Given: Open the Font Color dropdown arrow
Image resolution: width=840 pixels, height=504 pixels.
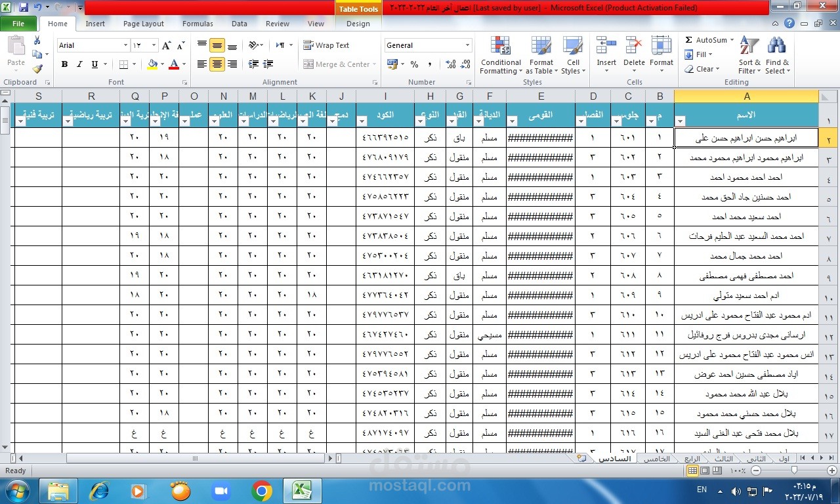Looking at the screenshot, I should tap(184, 64).
